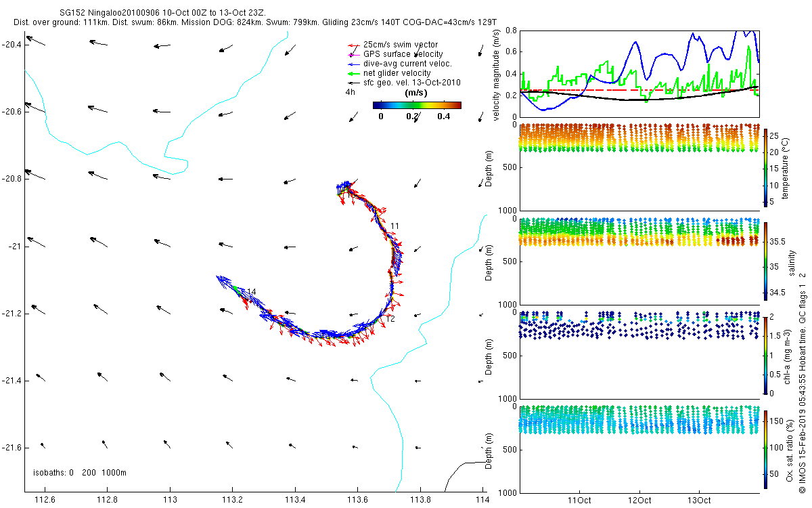Image resolution: width=812 pixels, height=508 pixels.
Task: Click the horizontal velocity (m/s) colorbar
Action: 417,105
